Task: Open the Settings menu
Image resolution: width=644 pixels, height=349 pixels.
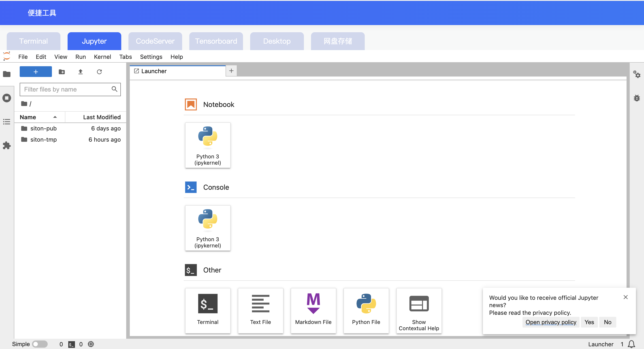Action: point(151,57)
